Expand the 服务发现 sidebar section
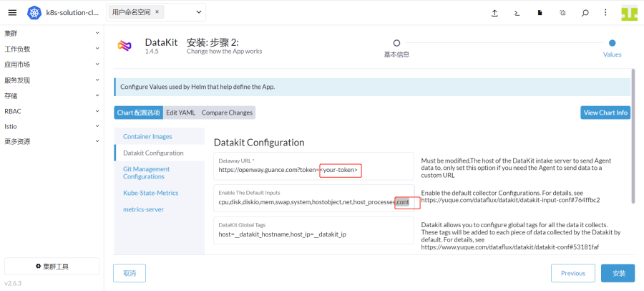Image resolution: width=644 pixels, height=291 pixels. (52, 80)
